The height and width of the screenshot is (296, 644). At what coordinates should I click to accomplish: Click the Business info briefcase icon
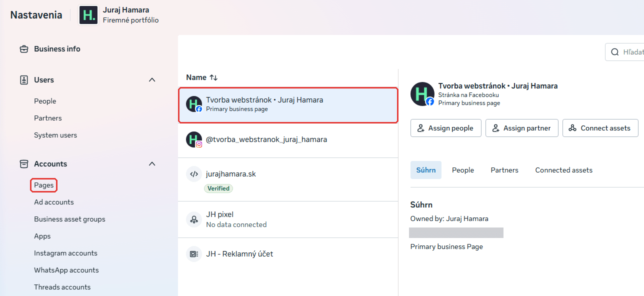23,49
